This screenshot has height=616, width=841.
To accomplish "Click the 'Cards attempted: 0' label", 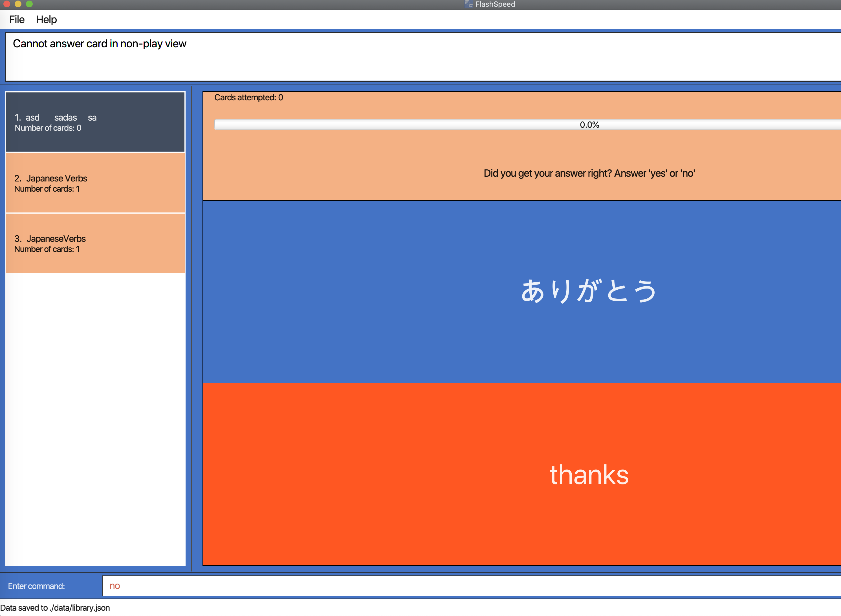I will (x=248, y=98).
